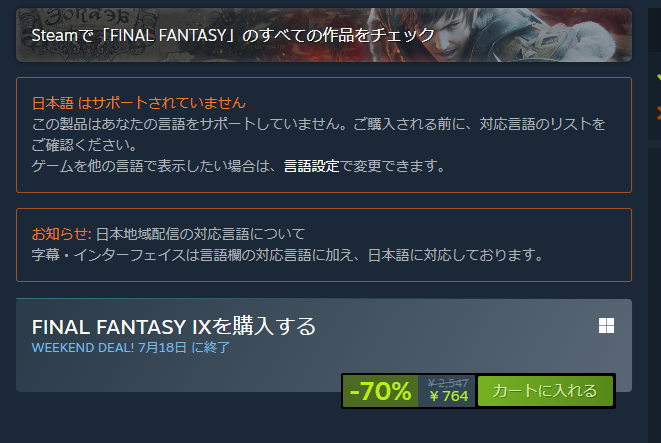Click the dark sidebar panel at top right

coord(654,30)
